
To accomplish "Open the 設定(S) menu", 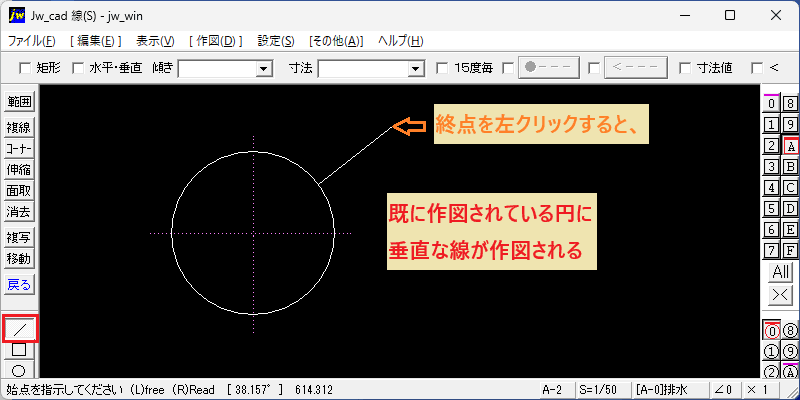I will tap(276, 41).
